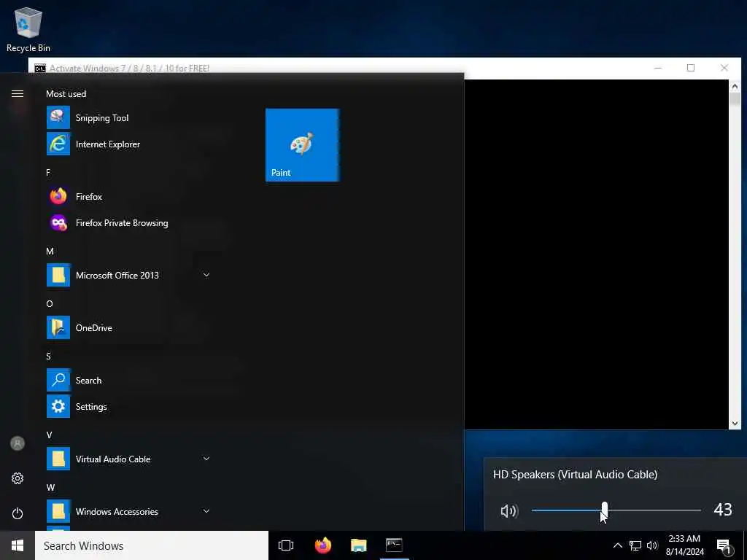747x560 pixels.
Task: Launch Internet Explorer from Start menu
Action: [x=128, y=144]
